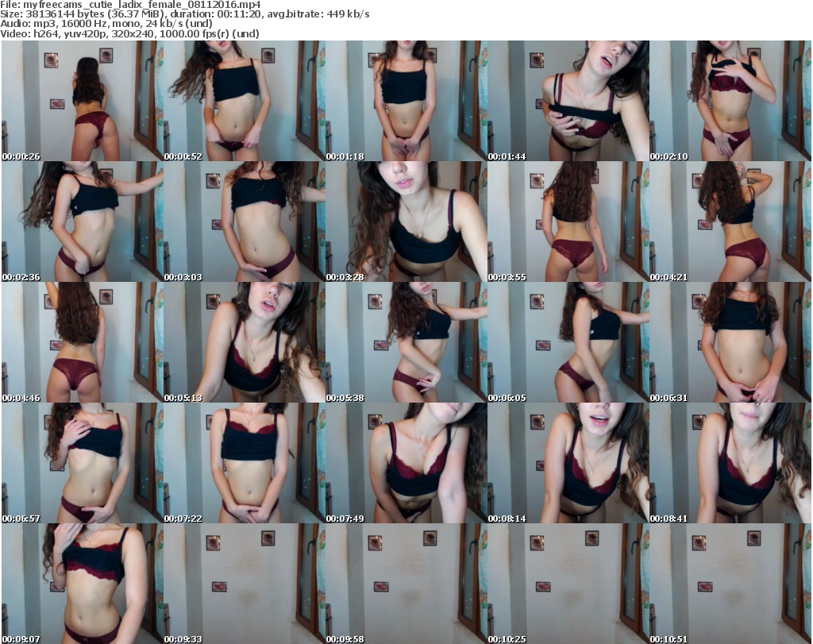The image size is (813, 644).
Task: Select the thumbnail at 00:03:03
Action: coord(245,222)
